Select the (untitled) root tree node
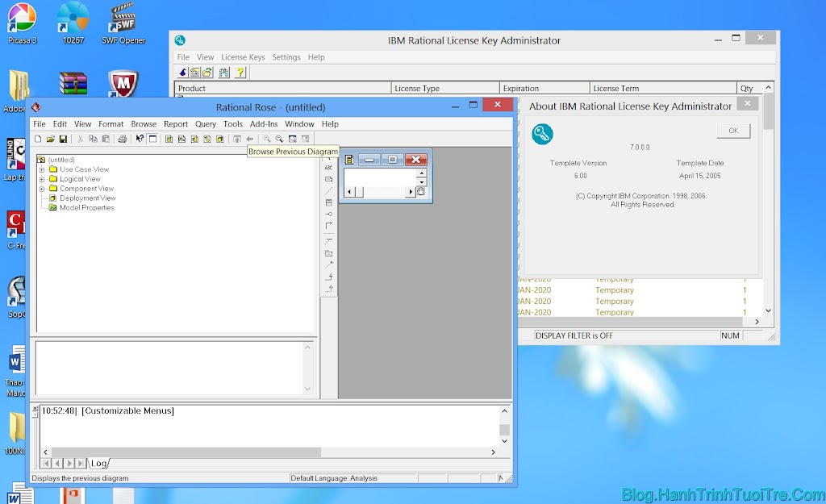This screenshot has width=826, height=504. [x=61, y=160]
